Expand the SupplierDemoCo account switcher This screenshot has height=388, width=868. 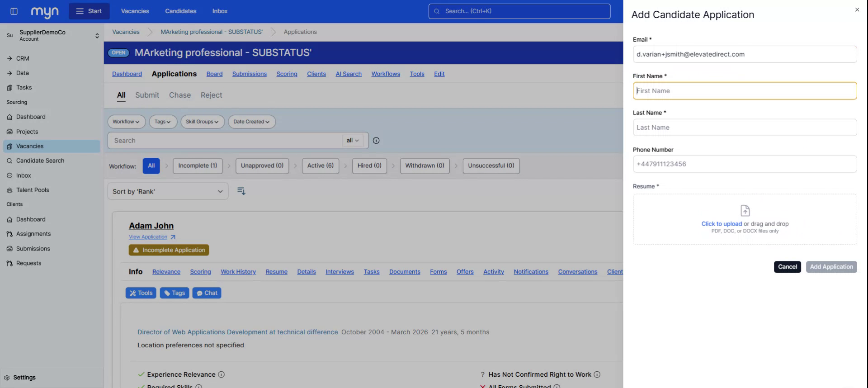coord(97,36)
